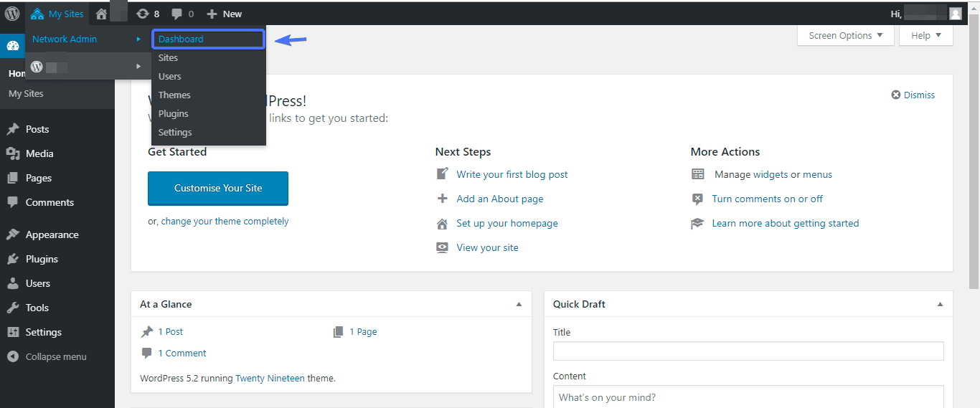Click change your theme completely link
Image resolution: width=980 pixels, height=408 pixels.
(225, 222)
